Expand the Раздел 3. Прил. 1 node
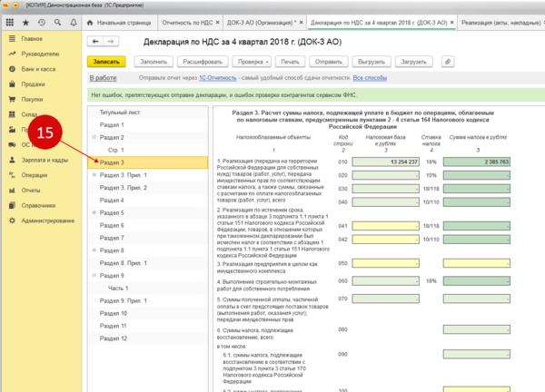Image resolution: width=545 pixels, height=392 pixels. [x=93, y=175]
